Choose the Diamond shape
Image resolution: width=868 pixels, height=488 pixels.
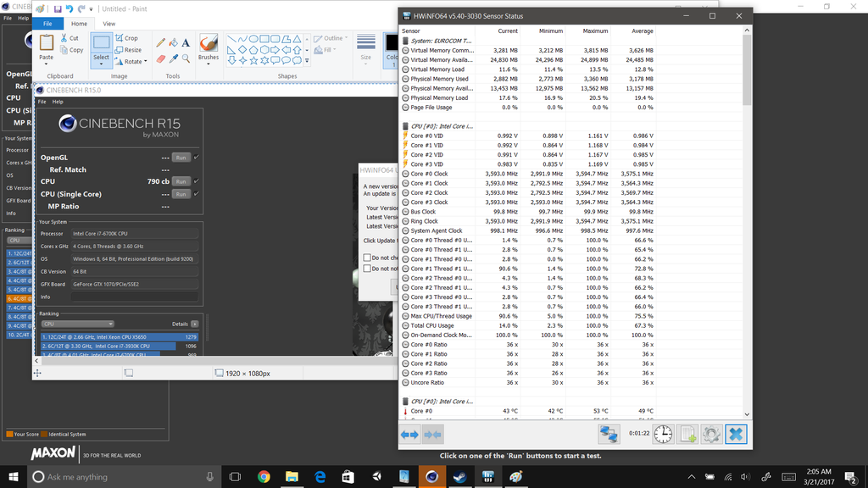coord(242,50)
